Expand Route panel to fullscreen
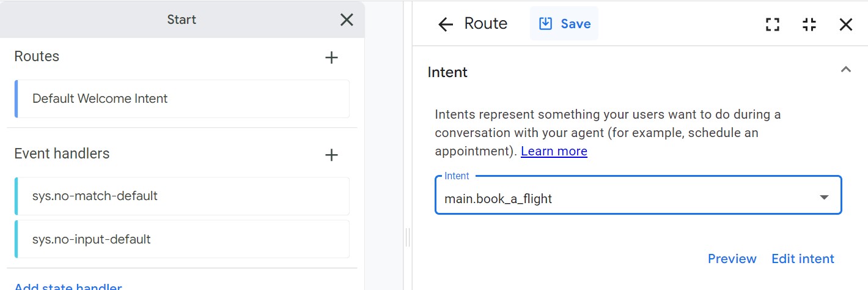868x290 pixels. [x=773, y=24]
